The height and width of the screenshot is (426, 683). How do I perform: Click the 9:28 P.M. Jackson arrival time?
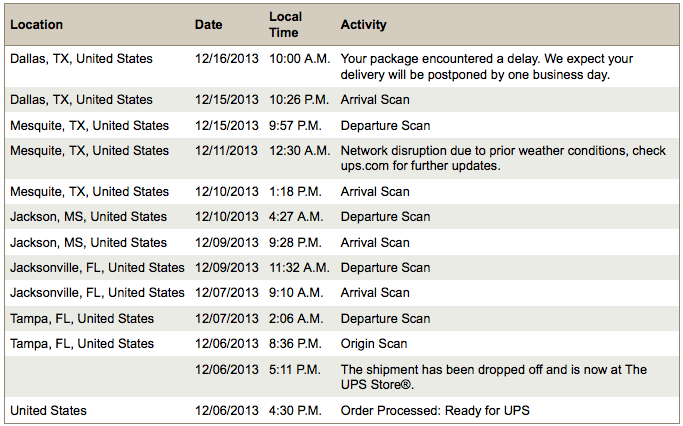coord(295,243)
